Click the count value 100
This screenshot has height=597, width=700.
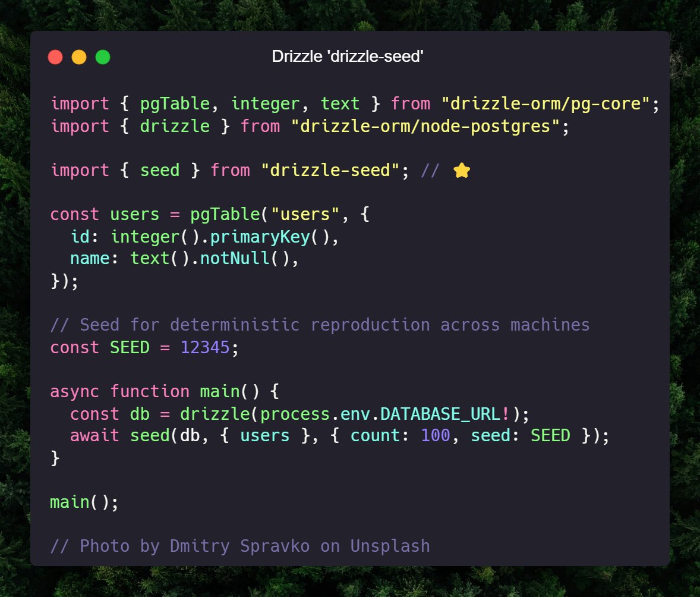point(435,435)
